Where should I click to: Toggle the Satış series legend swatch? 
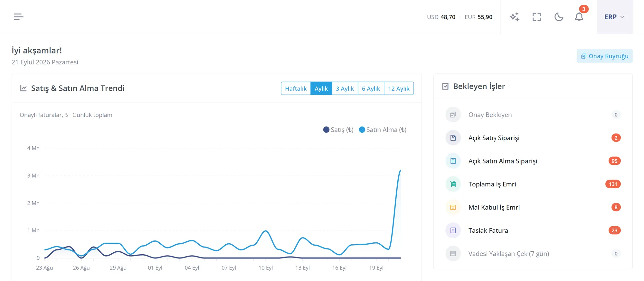coord(326,130)
